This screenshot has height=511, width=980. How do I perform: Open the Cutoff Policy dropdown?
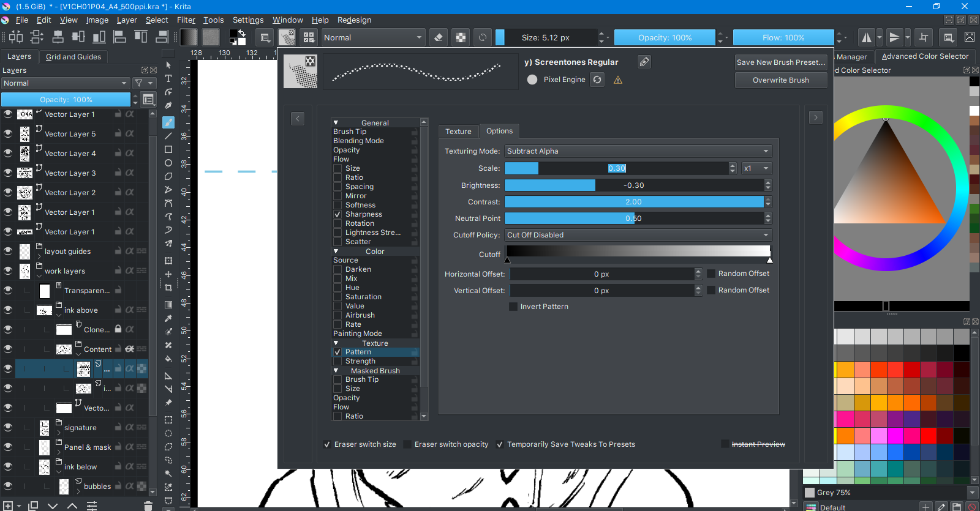point(638,235)
